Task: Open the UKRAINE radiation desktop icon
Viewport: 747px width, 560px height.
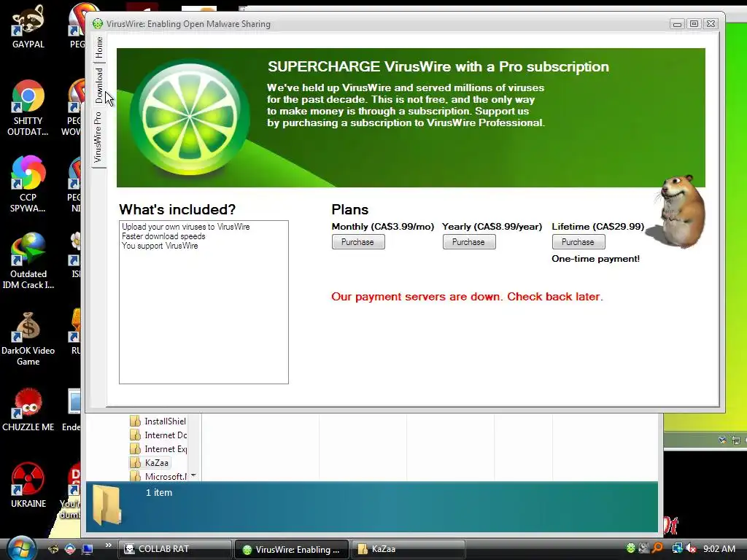Action: 28,485
